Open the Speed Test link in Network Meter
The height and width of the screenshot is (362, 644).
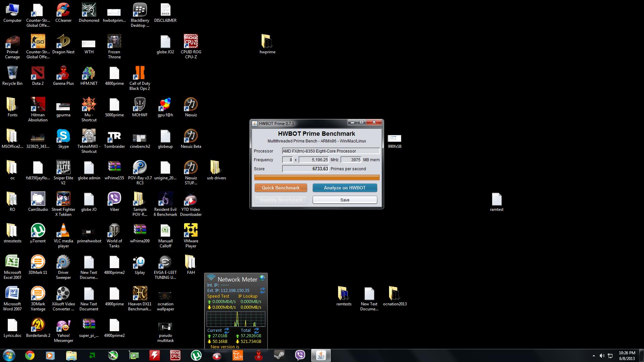[x=218, y=296]
